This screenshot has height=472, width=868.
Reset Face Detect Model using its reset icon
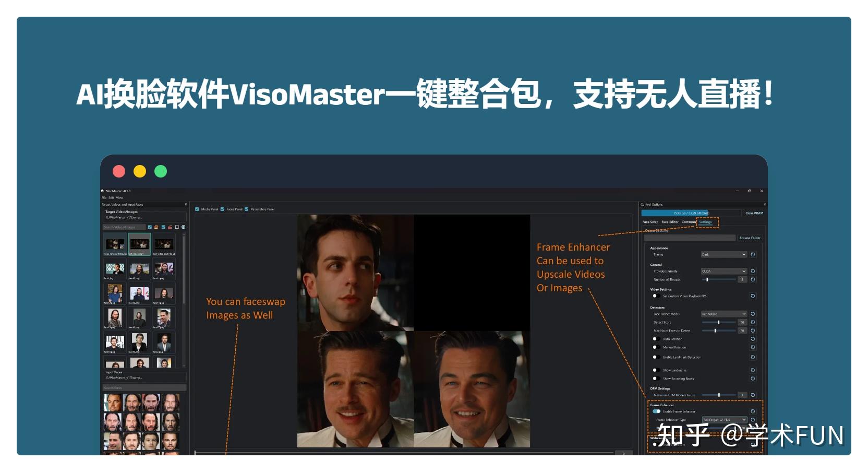point(753,314)
